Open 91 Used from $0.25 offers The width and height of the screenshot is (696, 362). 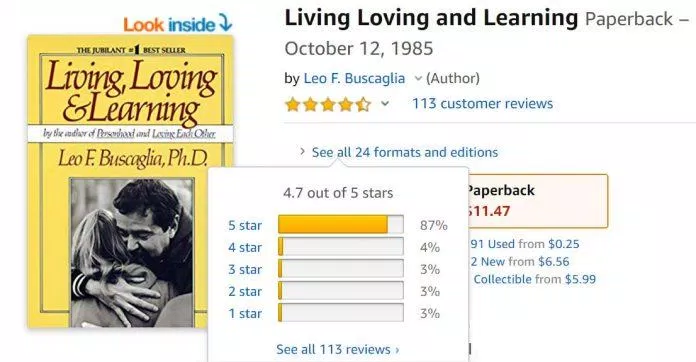pyautogui.click(x=525, y=244)
